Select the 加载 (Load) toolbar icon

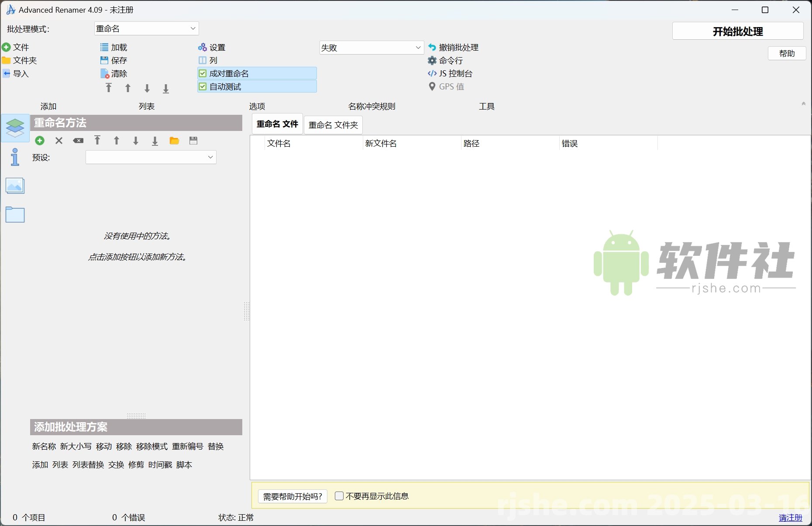[x=104, y=47]
